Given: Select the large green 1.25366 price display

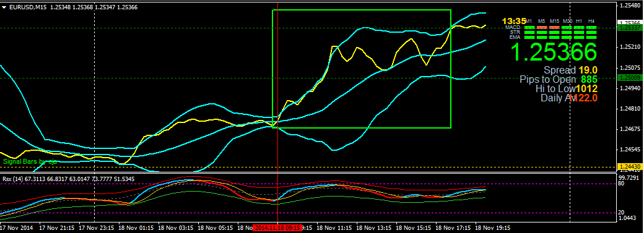Looking at the screenshot, I should click(553, 52).
